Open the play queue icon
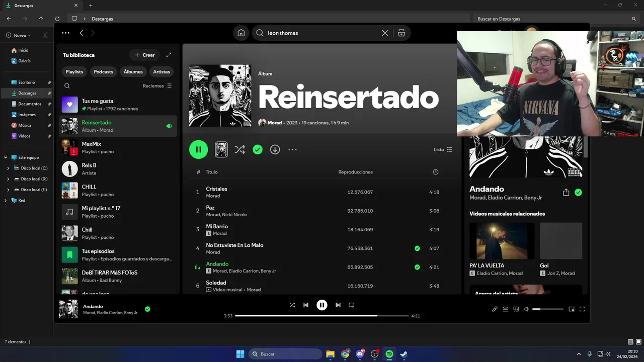 (506, 309)
